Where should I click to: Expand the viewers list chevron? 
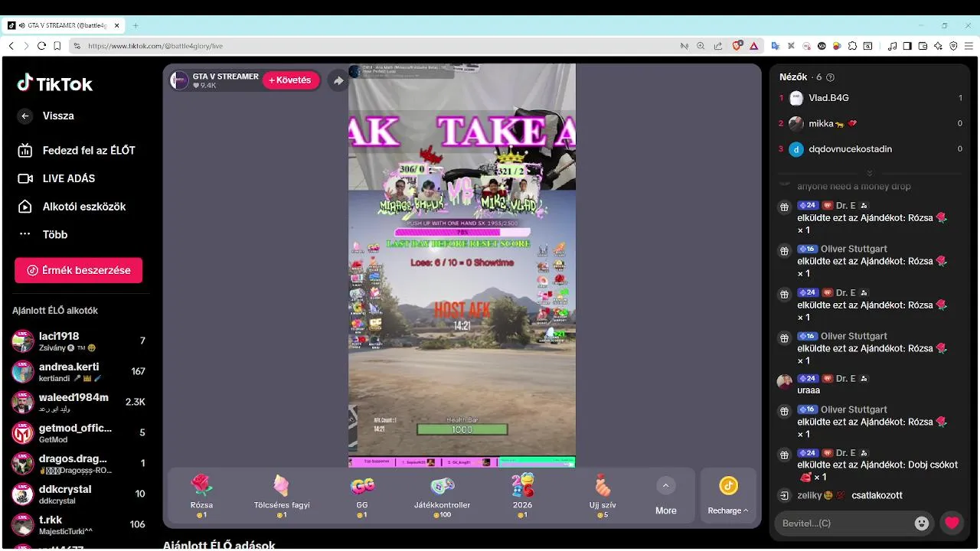tap(870, 173)
